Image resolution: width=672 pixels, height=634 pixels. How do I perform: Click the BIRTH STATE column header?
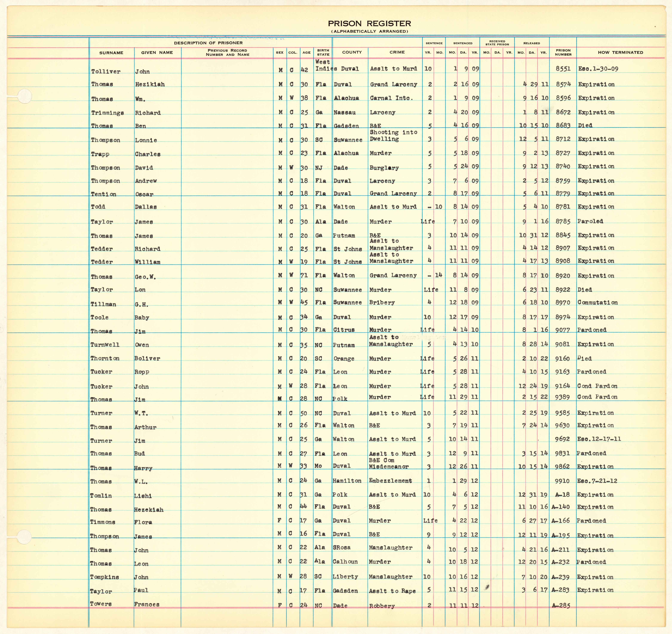tap(323, 52)
